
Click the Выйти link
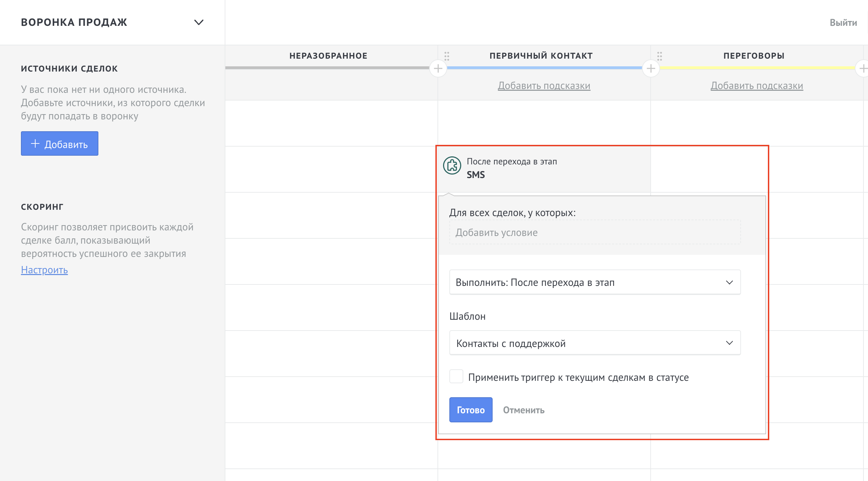coord(843,23)
